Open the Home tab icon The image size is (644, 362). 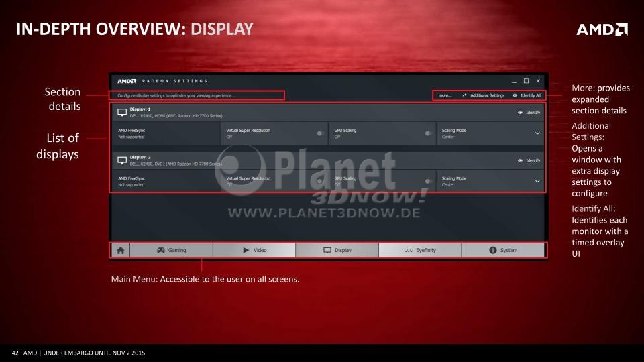[x=120, y=250]
